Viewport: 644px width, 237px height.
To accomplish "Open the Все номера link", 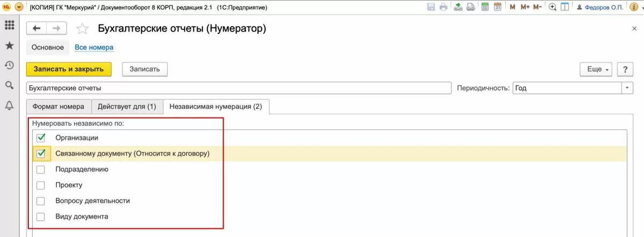I will (94, 47).
